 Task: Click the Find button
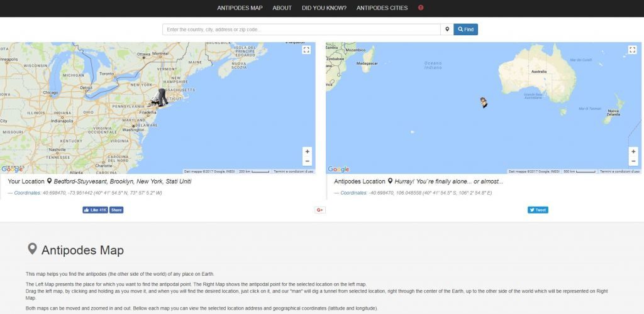466,30
